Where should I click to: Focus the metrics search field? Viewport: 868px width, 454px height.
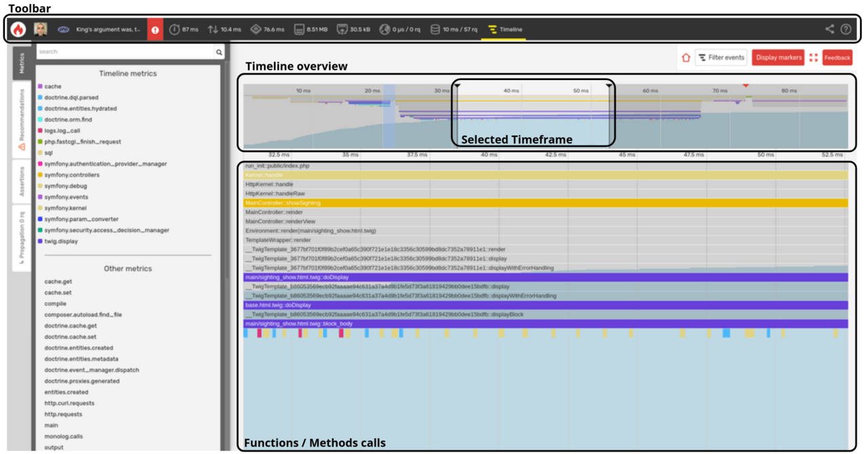click(x=125, y=52)
